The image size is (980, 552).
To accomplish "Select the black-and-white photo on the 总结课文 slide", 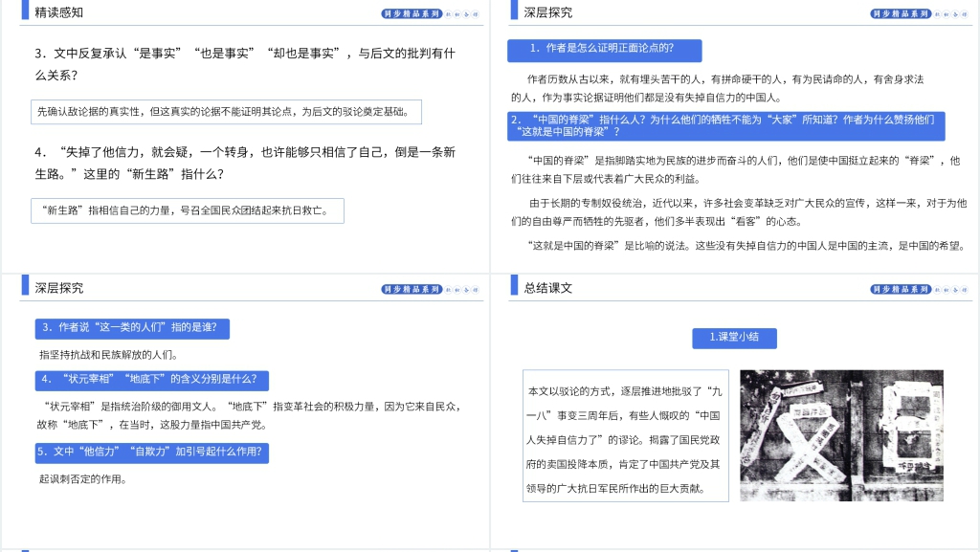I will tap(842, 436).
